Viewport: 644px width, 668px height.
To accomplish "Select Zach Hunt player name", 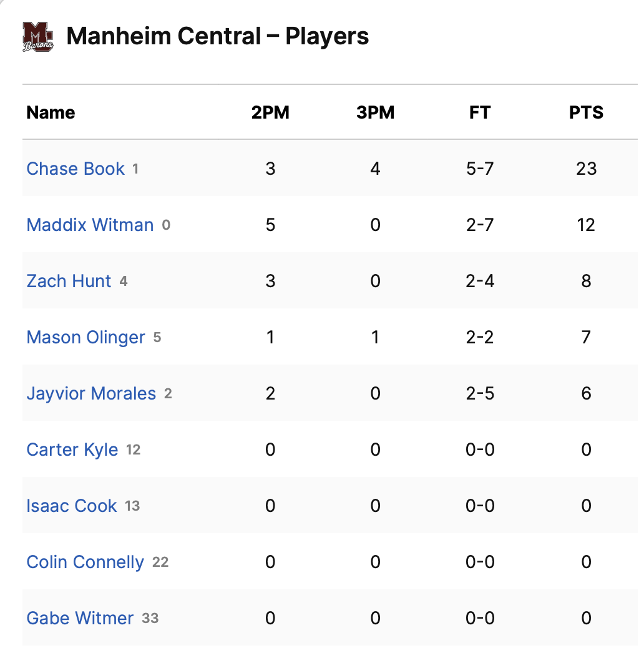I will pyautogui.click(x=69, y=281).
